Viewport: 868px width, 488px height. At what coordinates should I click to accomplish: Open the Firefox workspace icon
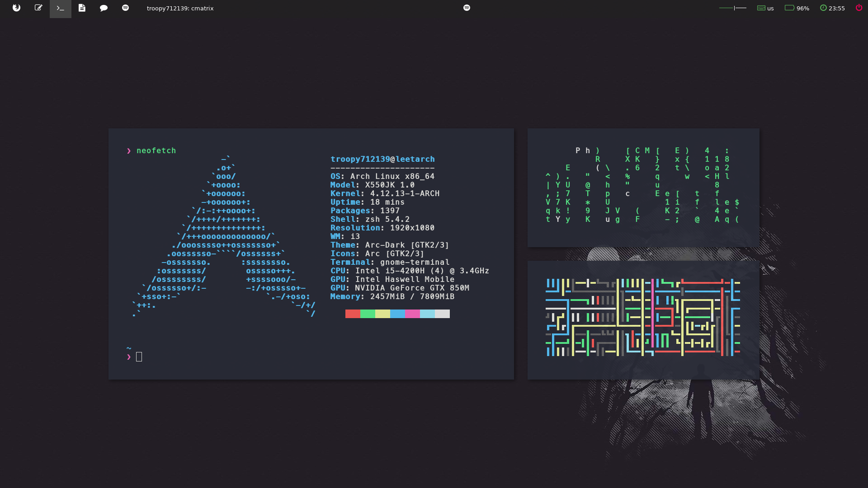(17, 8)
